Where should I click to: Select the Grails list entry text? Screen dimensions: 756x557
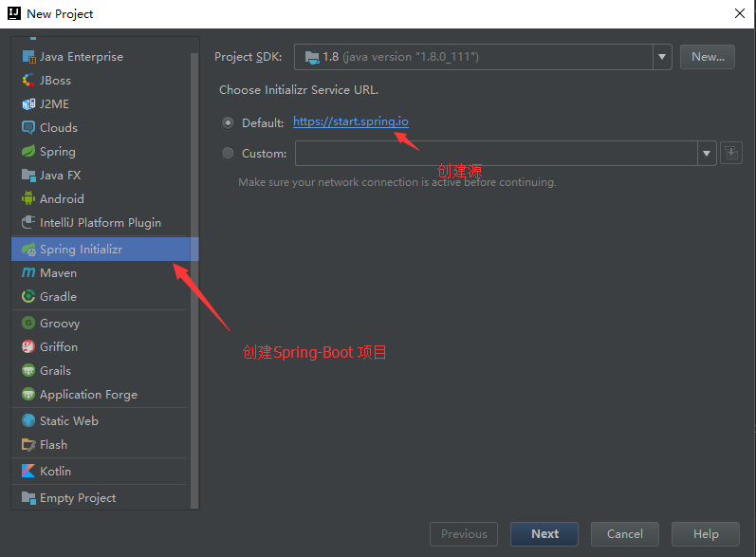[x=55, y=370]
